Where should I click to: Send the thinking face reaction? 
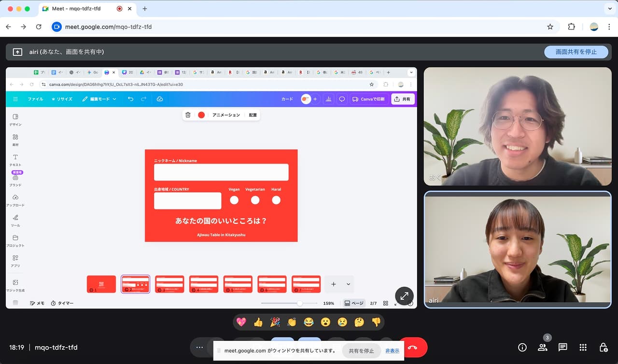[359, 322]
